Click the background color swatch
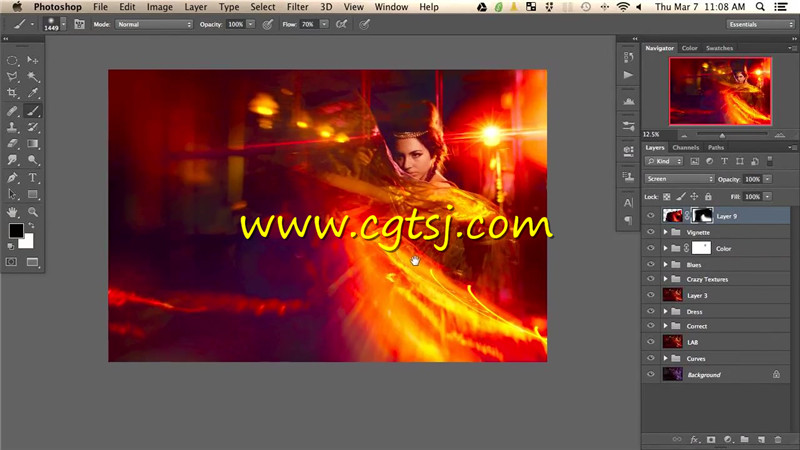Image resolution: width=800 pixels, height=450 pixels. click(28, 243)
